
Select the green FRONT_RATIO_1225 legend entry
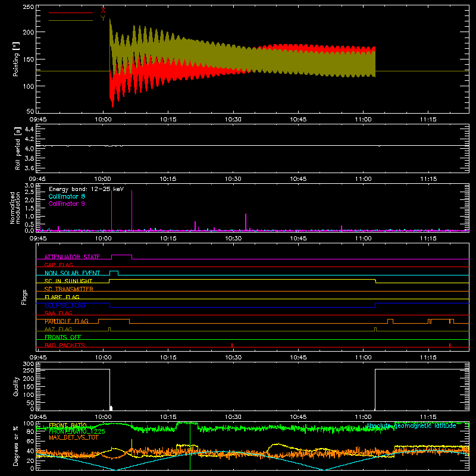pyautogui.click(x=77, y=431)
